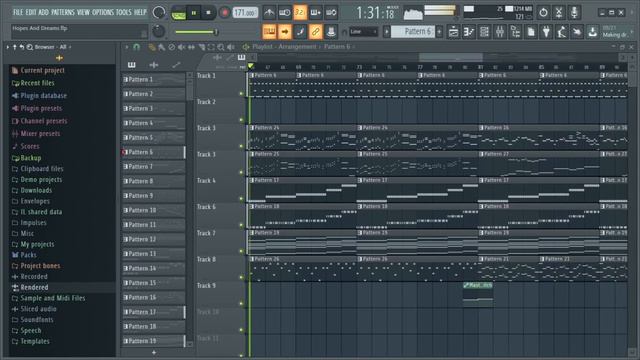Mute Track 6 with its green dot
640x360 pixels.
[241, 225]
